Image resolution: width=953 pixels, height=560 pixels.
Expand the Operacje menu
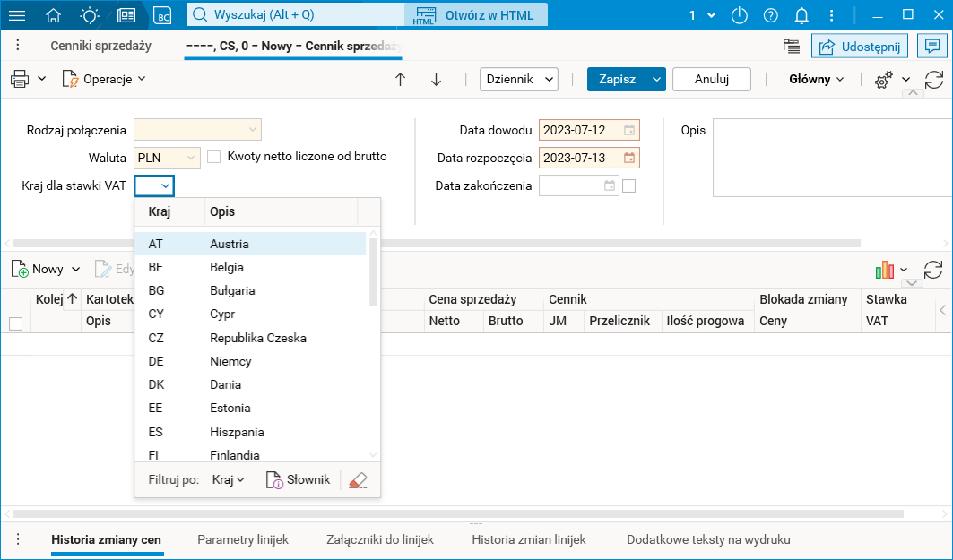click(104, 79)
